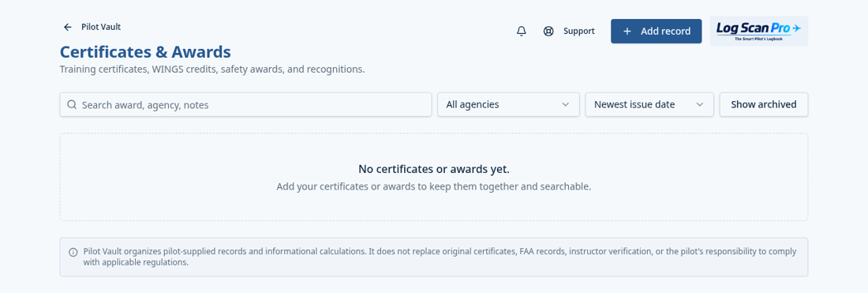
Task: Click the Training certificates, WINGS credits subtitle
Action: click(x=212, y=69)
